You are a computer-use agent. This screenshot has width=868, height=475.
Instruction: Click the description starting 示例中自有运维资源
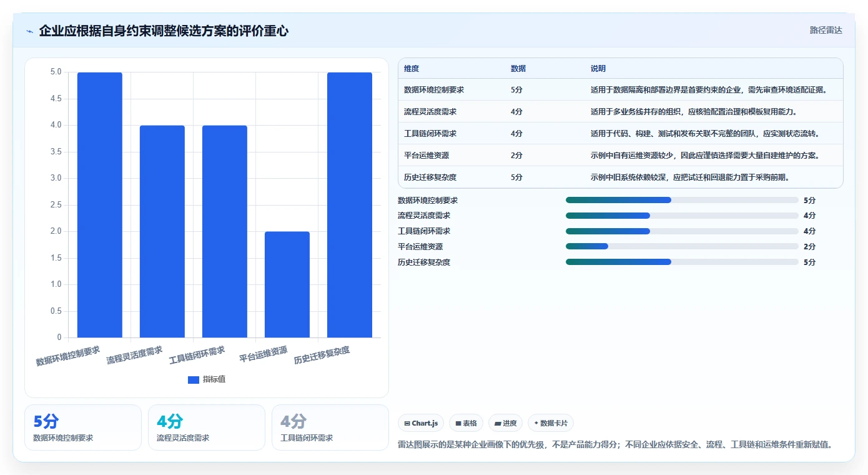(x=705, y=156)
